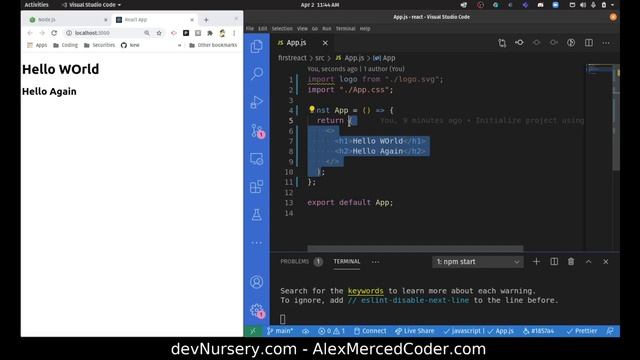Reload the localhost page in browser
640x360 pixels.
54,33
